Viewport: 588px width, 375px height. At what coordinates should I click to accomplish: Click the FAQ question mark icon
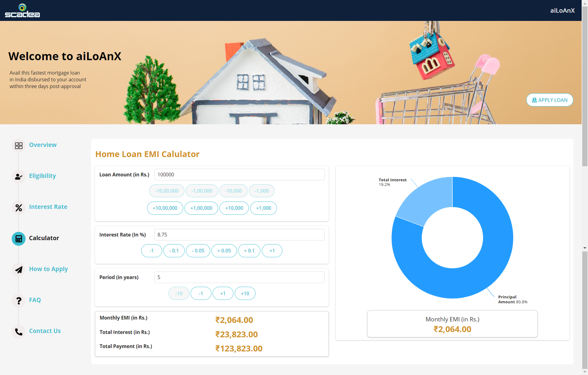click(x=19, y=301)
